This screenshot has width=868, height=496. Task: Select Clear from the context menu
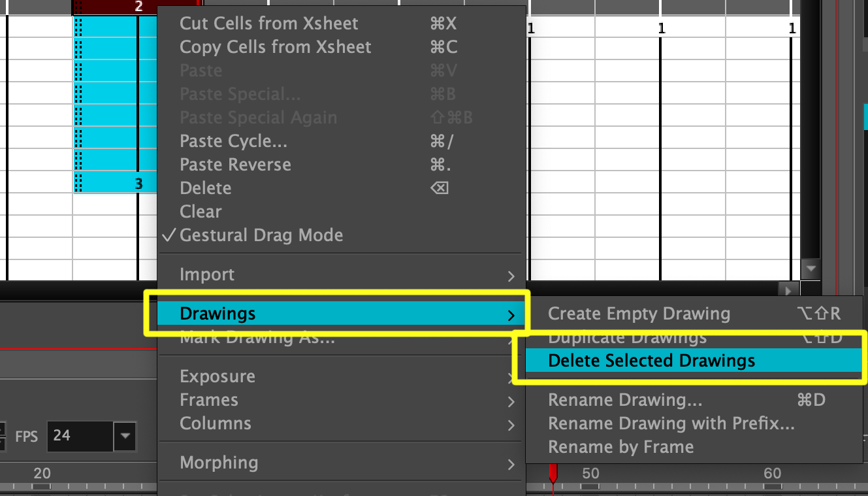(200, 211)
